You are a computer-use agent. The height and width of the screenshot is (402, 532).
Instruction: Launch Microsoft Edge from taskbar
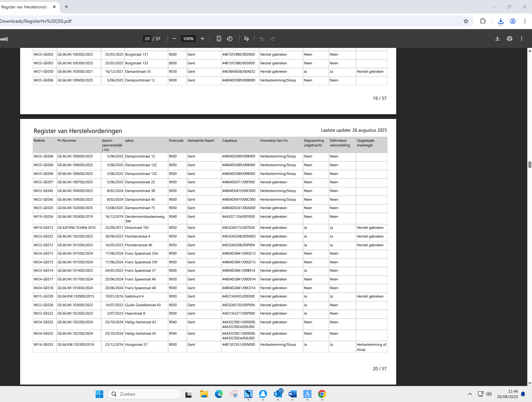tap(219, 394)
